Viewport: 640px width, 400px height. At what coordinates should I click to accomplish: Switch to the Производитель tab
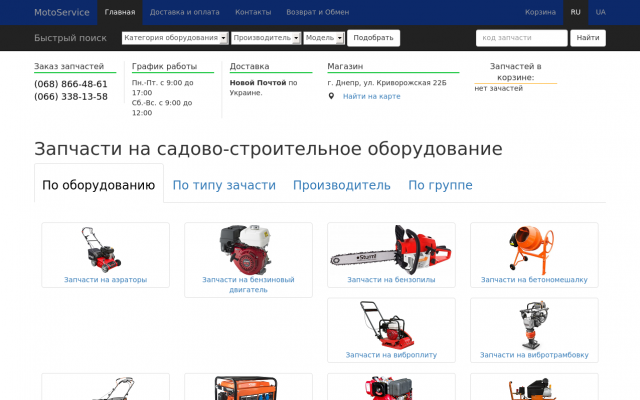coord(342,185)
